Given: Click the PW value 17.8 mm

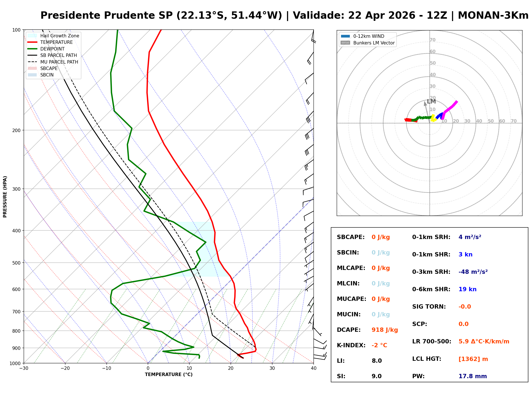Looking at the screenshot, I should coord(473,376).
